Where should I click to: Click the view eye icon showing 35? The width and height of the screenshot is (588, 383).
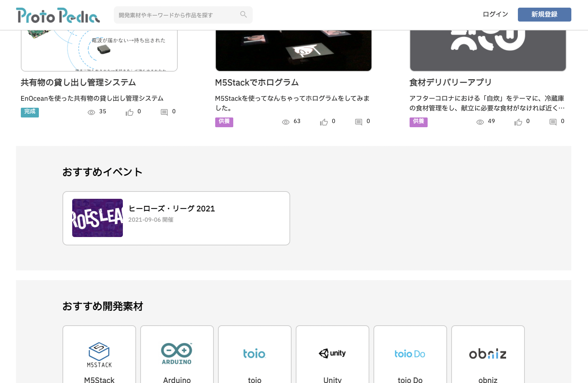click(x=91, y=112)
